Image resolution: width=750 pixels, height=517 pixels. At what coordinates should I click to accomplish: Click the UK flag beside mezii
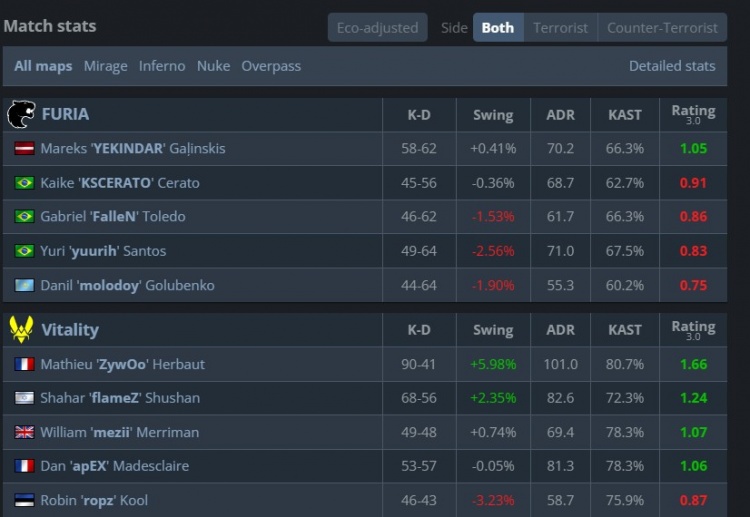(25, 432)
